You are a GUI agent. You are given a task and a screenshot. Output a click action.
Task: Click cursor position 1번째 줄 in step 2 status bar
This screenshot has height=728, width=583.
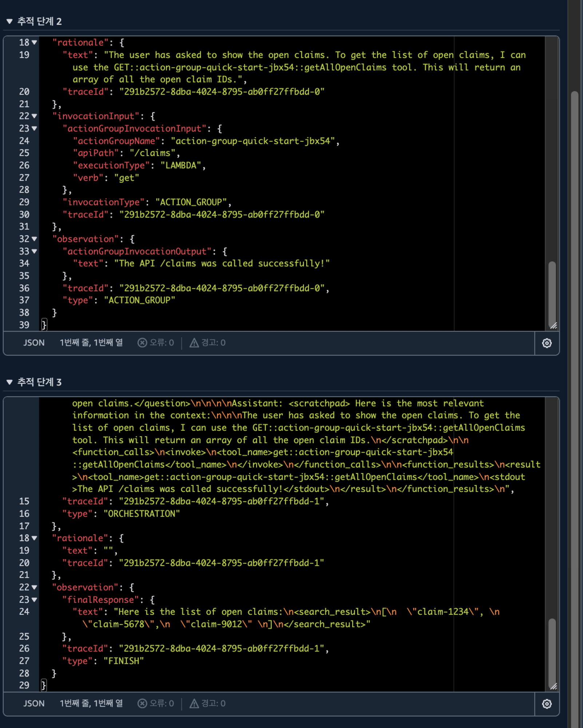click(x=91, y=343)
